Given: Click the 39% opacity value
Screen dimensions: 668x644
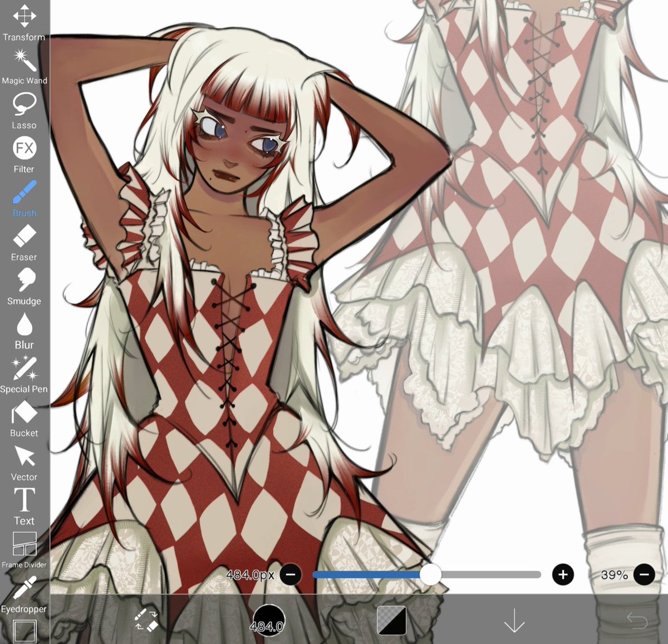Looking at the screenshot, I should pos(614,574).
